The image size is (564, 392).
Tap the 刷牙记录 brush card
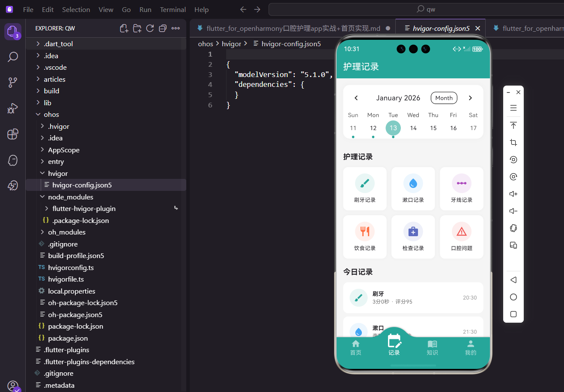[x=365, y=189]
